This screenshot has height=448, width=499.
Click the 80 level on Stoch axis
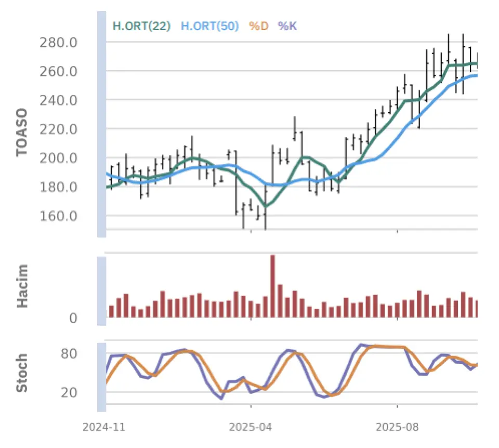[69, 354]
